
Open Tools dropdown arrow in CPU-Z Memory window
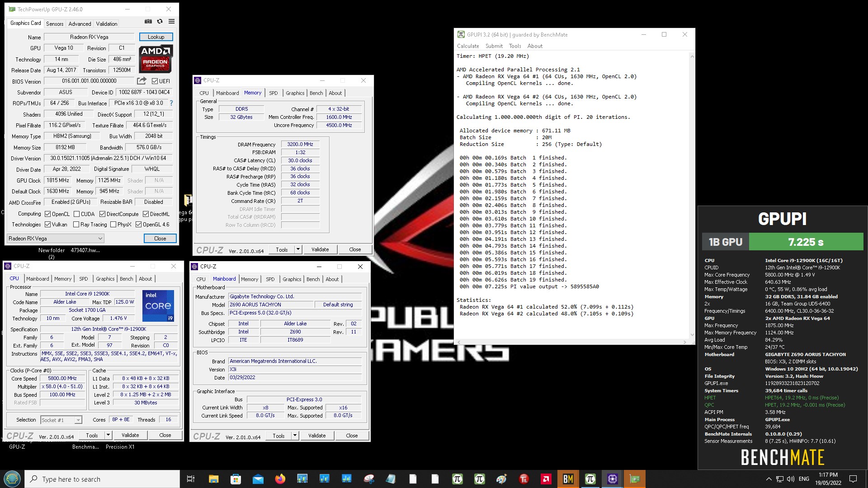298,249
